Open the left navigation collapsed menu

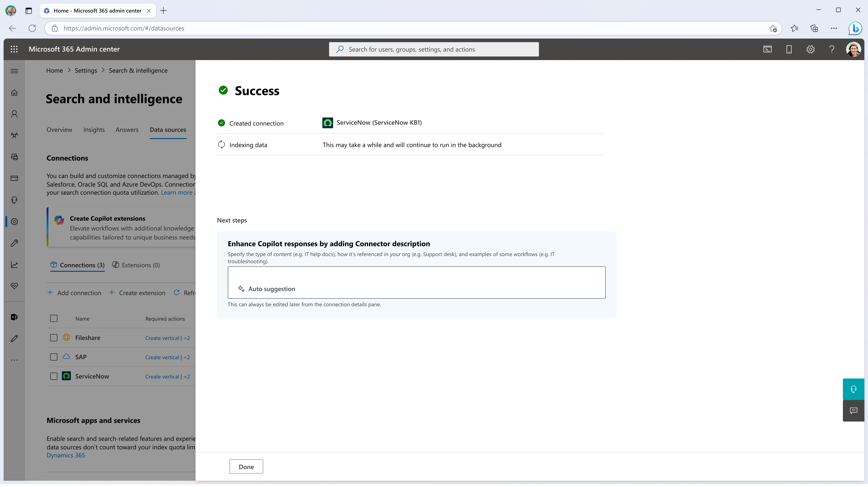click(x=15, y=71)
